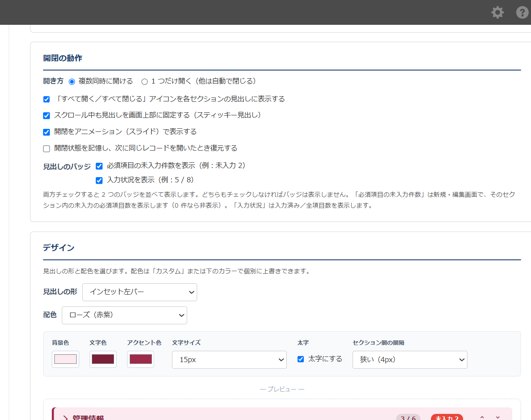Enable 開閉状態を記憶 restore checkbox
The image size is (531, 420).
[47, 149]
